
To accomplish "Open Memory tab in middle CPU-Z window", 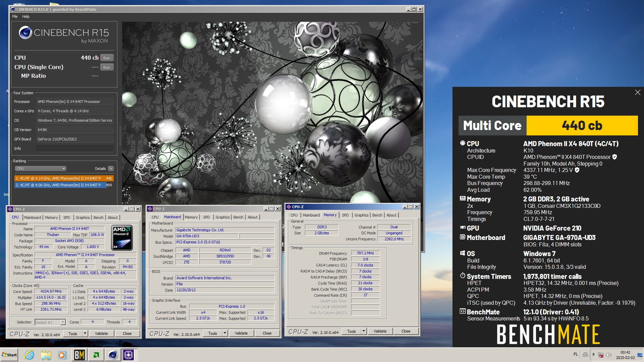I will click(x=191, y=217).
